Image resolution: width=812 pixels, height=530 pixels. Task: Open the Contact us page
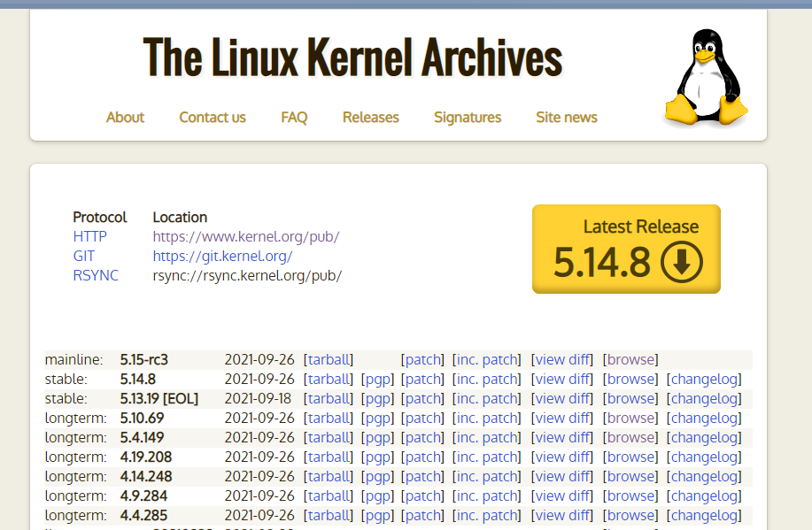[x=213, y=118]
